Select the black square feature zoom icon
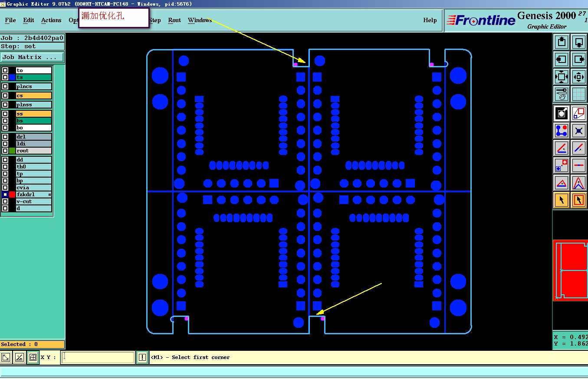Viewport: 588px width, 379px height. click(562, 113)
